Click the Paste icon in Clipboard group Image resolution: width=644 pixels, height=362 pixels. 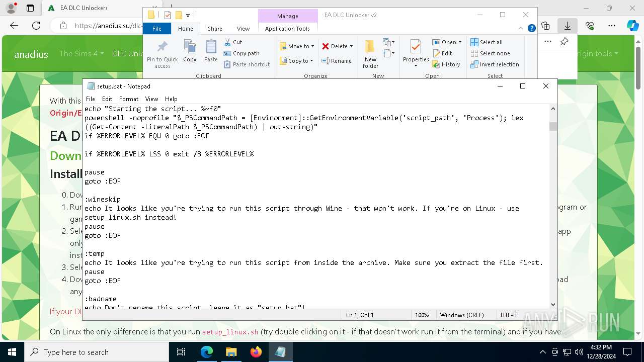click(x=211, y=51)
